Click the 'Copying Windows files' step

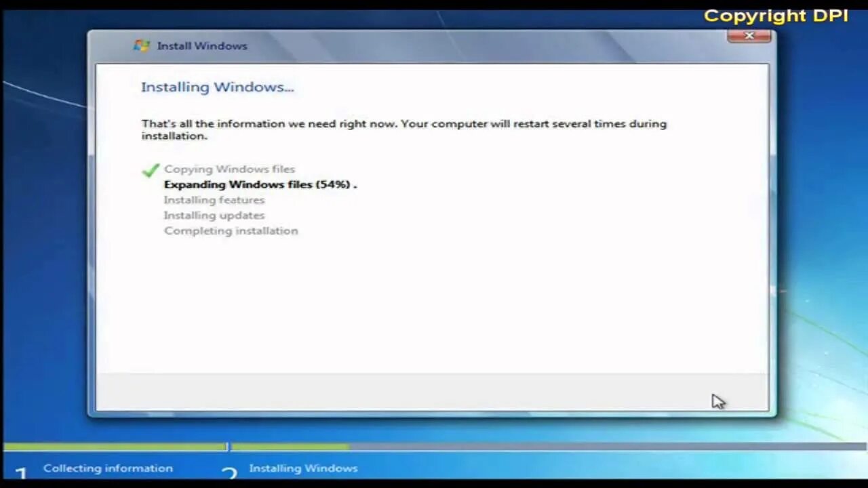(229, 169)
